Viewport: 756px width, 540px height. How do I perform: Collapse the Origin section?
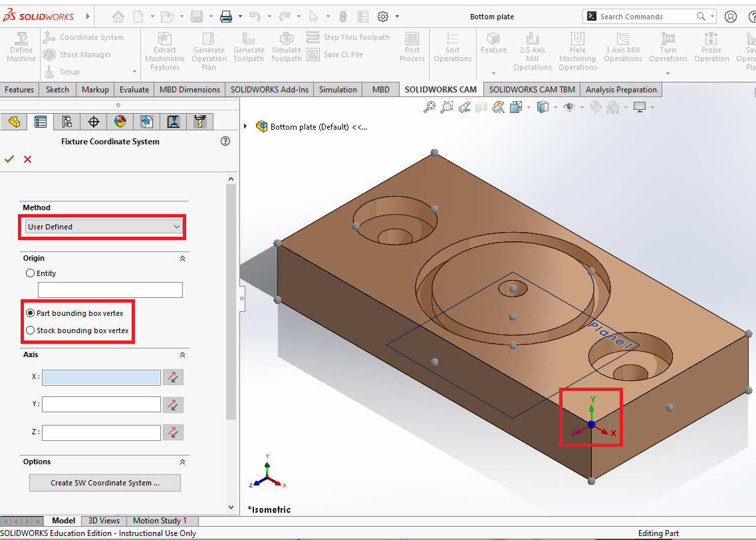coord(182,259)
